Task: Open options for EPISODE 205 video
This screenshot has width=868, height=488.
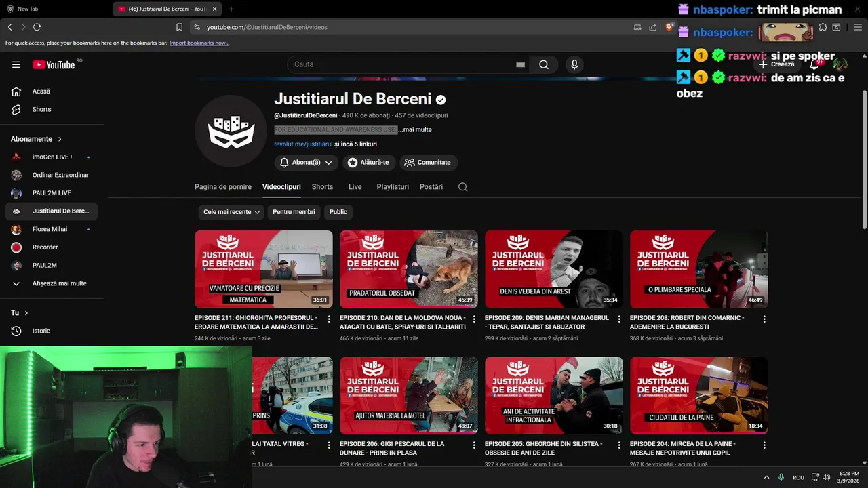Action: point(619,445)
